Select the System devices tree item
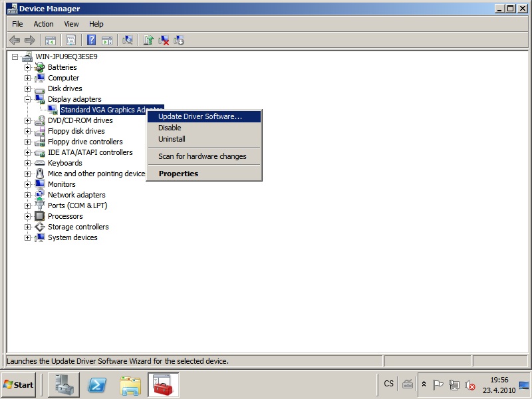Viewport: 532px width, 399px height. pyautogui.click(x=72, y=237)
